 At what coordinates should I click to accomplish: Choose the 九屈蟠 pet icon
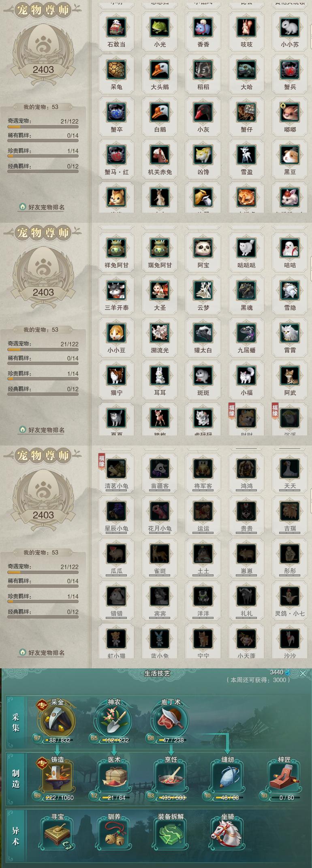[x=246, y=333]
